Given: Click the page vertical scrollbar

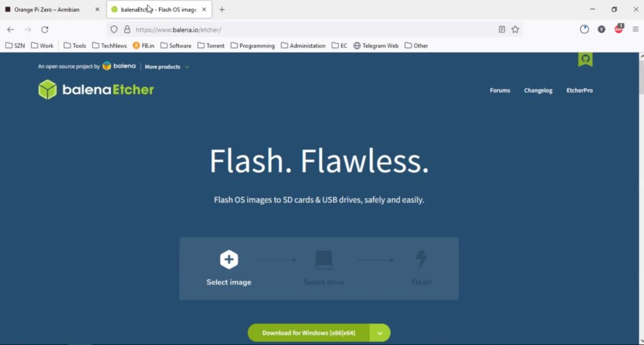Looking at the screenshot, I should (x=641, y=198).
